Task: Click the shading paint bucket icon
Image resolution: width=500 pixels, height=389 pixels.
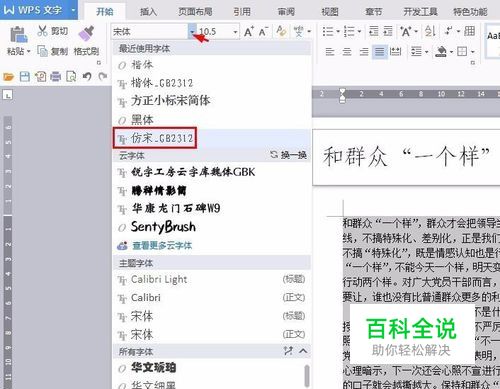Action: pyautogui.click(x=441, y=52)
